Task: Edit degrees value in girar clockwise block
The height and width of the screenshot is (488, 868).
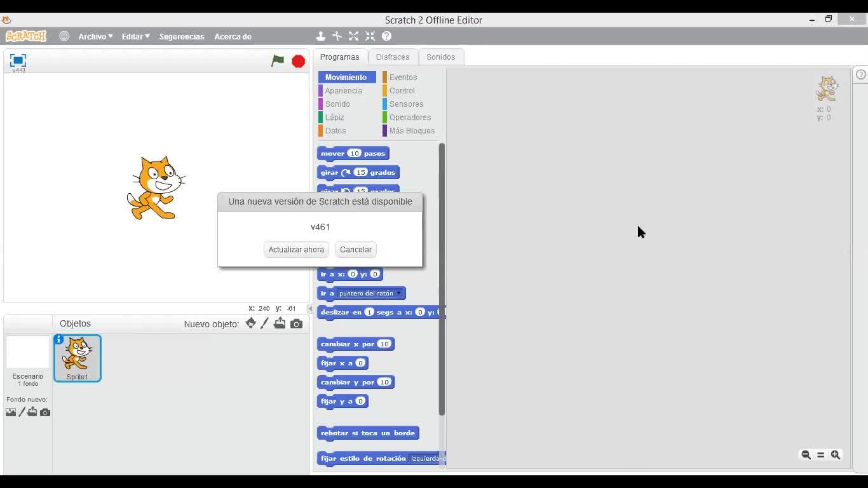Action: click(x=361, y=172)
